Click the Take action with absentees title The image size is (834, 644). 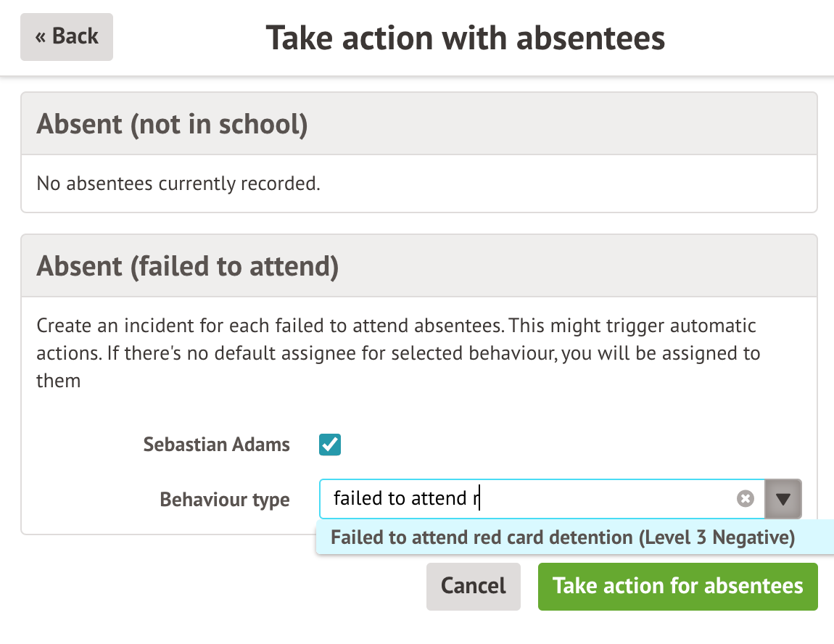pos(465,38)
